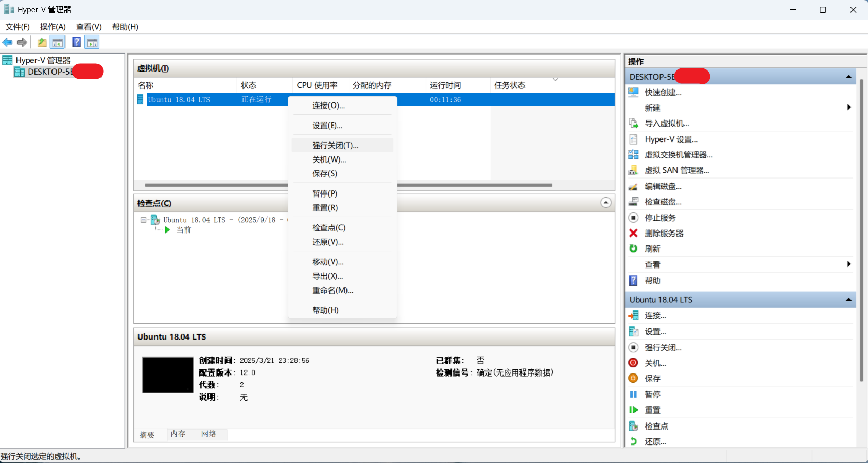Open the 文件(F) menu
The width and height of the screenshot is (868, 463).
tap(18, 27)
